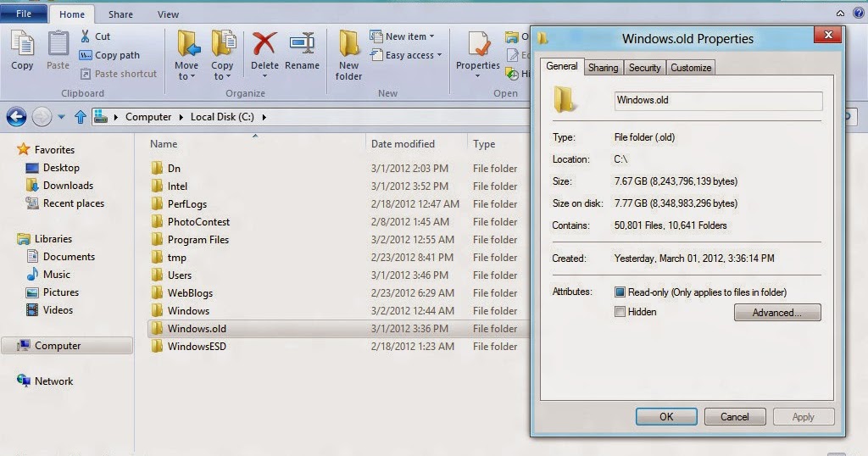Screen dimensions: 868x456
Task: Open the Delete dropdown arrow
Action: pyautogui.click(x=264, y=76)
